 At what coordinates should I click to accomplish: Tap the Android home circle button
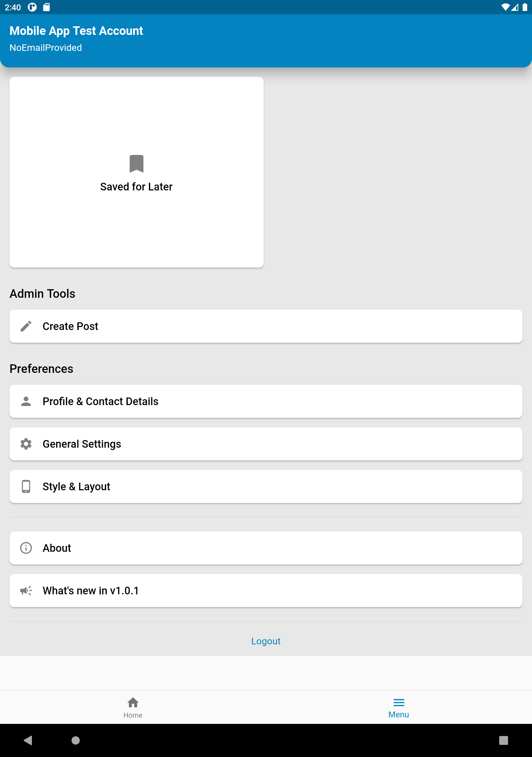tap(76, 740)
